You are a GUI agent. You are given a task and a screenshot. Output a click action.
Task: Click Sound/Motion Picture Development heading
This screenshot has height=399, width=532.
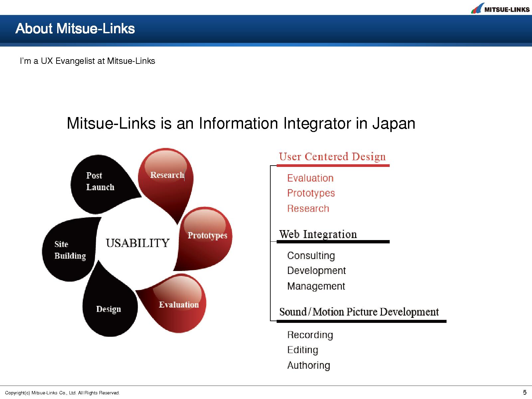click(359, 312)
